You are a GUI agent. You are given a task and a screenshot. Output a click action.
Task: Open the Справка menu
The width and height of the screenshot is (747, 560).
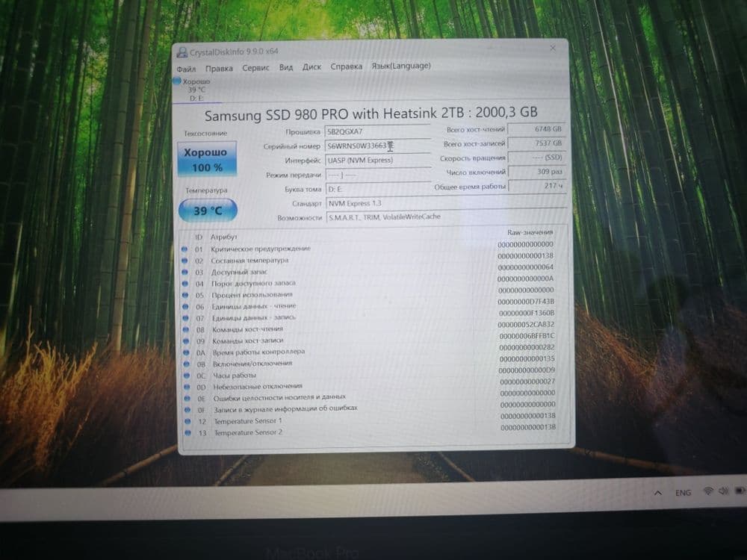click(347, 66)
